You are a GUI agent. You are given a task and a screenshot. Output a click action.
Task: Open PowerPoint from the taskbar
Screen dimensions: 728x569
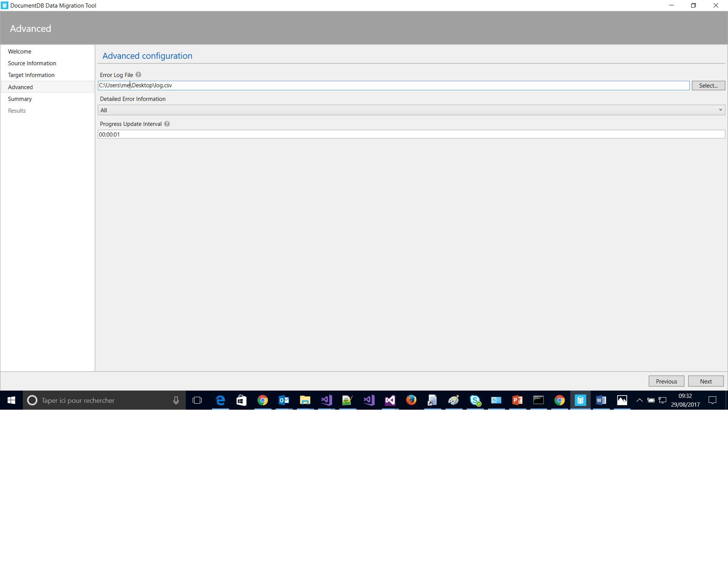click(x=517, y=400)
